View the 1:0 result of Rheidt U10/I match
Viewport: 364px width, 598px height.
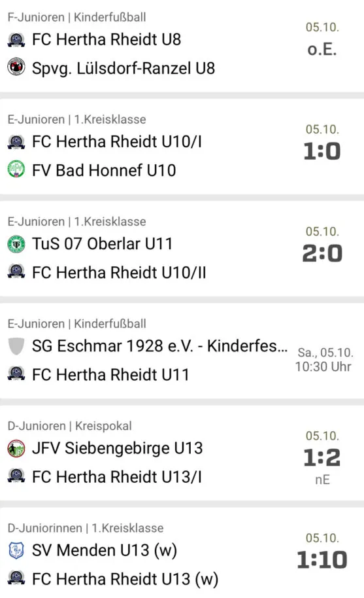click(x=322, y=151)
